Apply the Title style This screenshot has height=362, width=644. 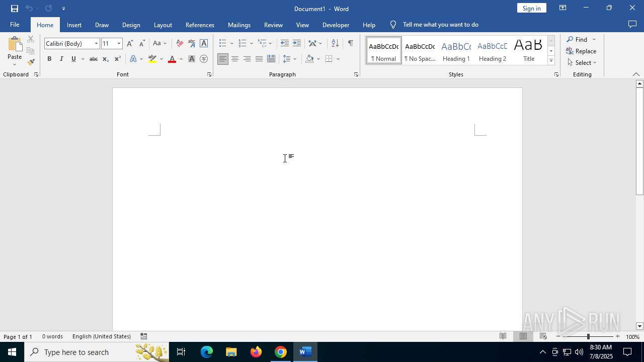tap(529, 51)
